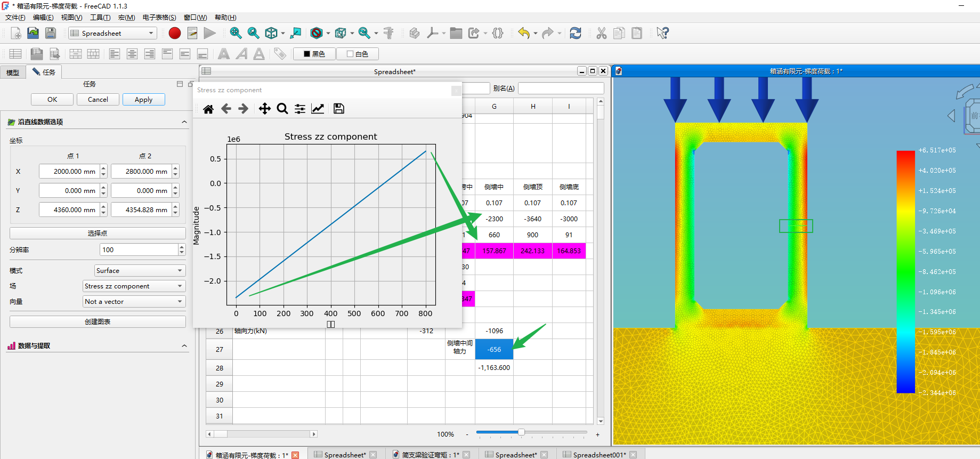Adjust the spreadsheet zoom slider handle
The image size is (980, 459).
[x=521, y=432]
